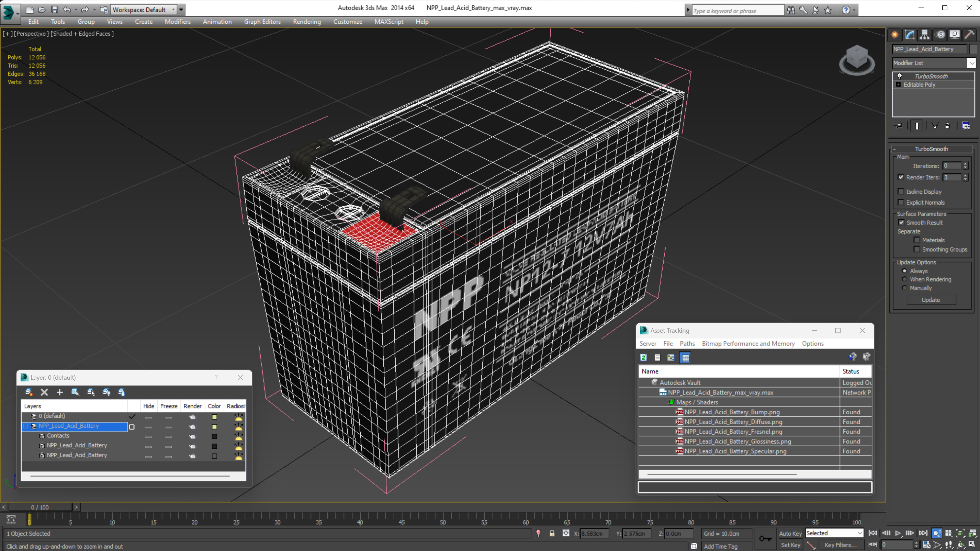The width and height of the screenshot is (980, 551).
Task: Switch to the Motion command panel tab
Action: (940, 35)
